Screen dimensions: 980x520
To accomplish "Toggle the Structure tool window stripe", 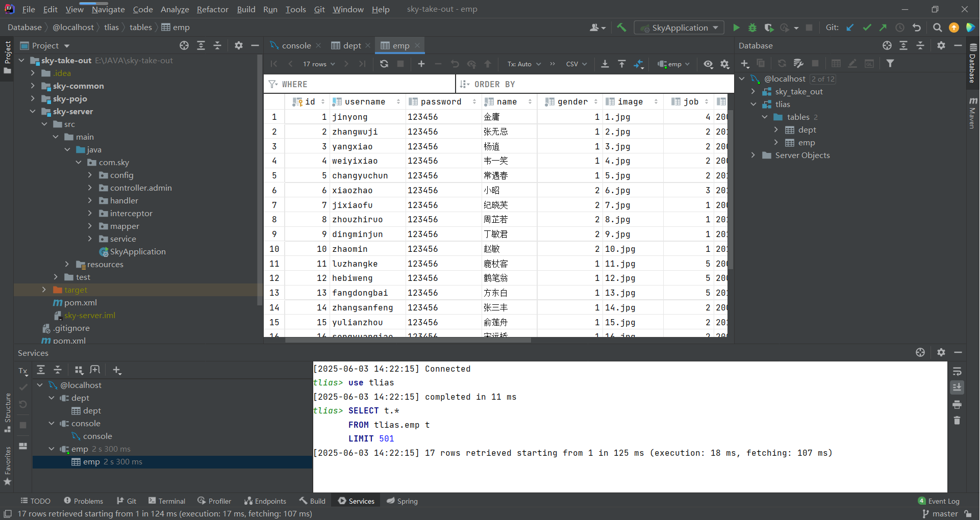I will click(x=7, y=413).
